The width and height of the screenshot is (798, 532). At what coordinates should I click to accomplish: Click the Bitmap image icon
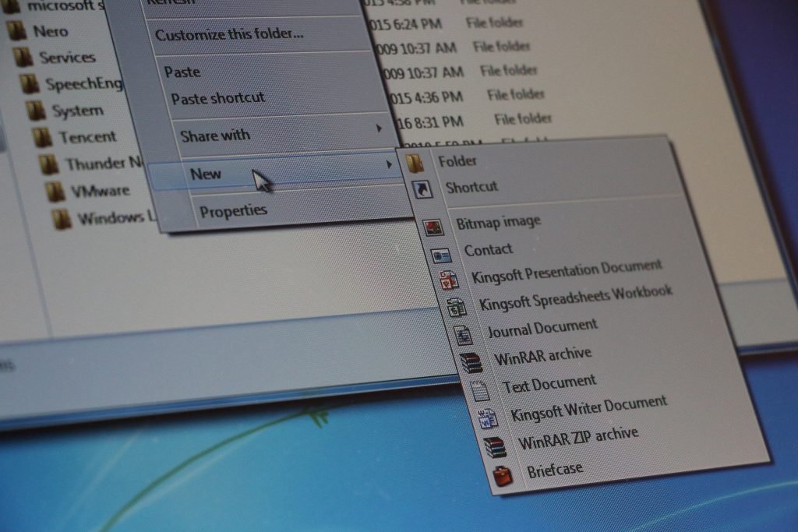pos(433,227)
